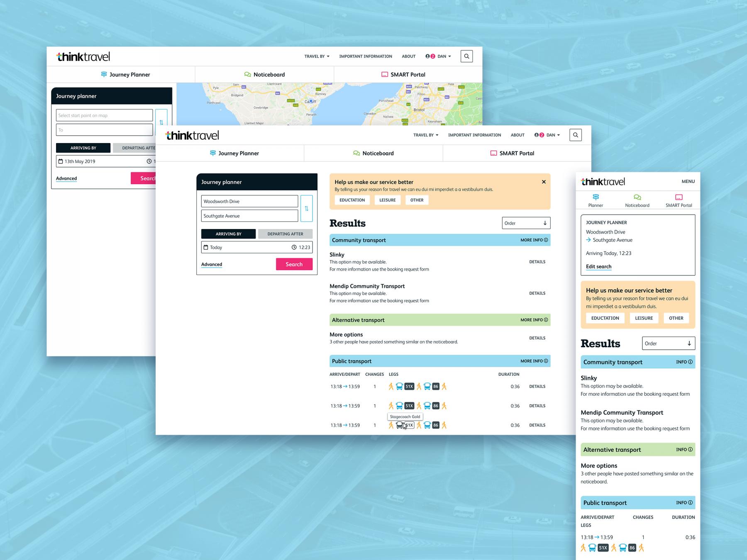
Task: Click the Planner signpost icon in mobile view
Action: [596, 197]
